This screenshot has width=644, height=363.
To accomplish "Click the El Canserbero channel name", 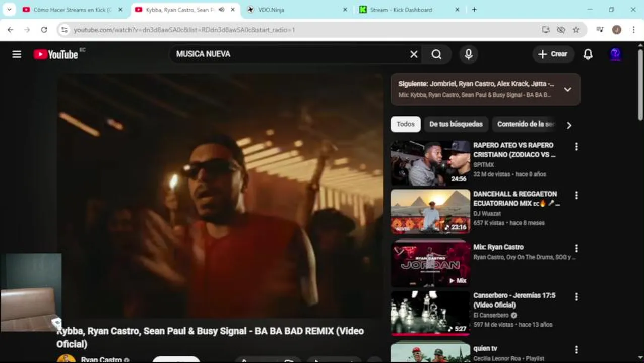I will pos(491,315).
